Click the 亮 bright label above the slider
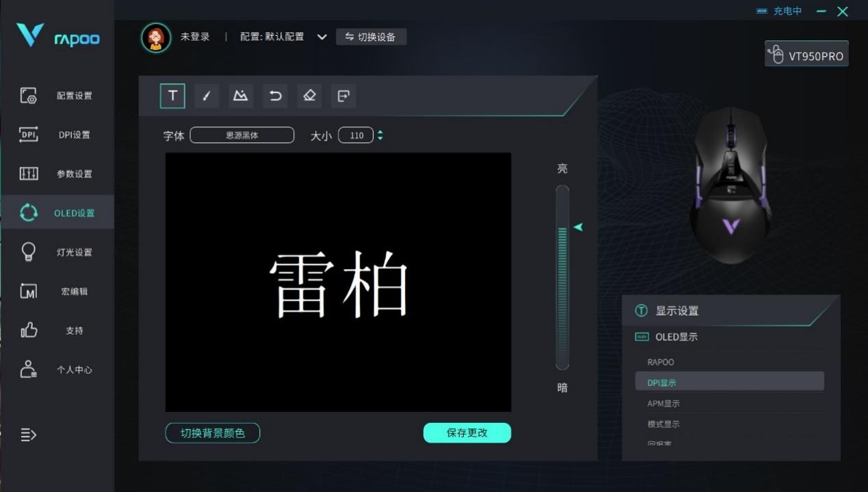Viewport: 868px width, 492px height. coord(562,168)
